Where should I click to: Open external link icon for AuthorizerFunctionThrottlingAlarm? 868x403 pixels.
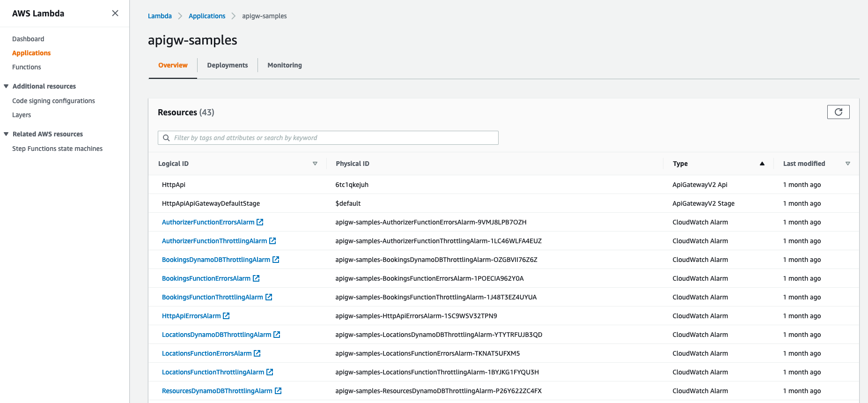point(272,241)
